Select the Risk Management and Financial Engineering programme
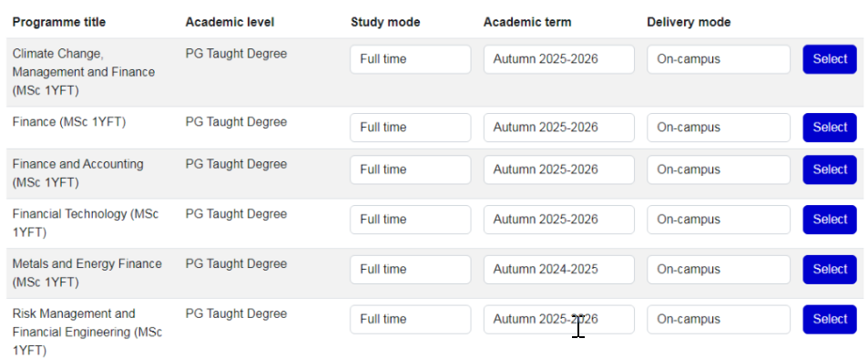The image size is (868, 359). pos(829,319)
